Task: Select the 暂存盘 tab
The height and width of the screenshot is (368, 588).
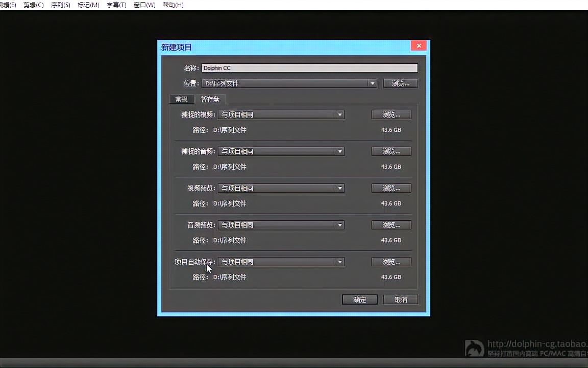Action: pos(210,99)
